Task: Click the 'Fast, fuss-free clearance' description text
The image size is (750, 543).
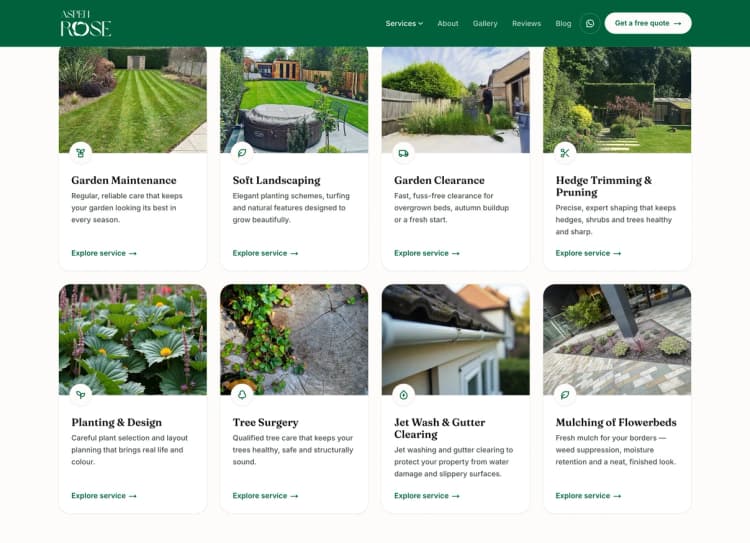Action: coord(452,208)
